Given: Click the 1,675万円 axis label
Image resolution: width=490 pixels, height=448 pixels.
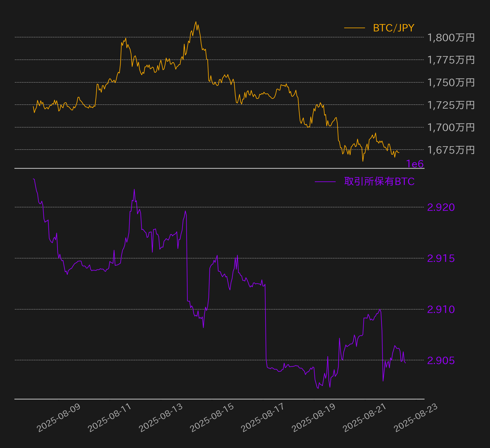Looking at the screenshot, I should click(x=451, y=150).
